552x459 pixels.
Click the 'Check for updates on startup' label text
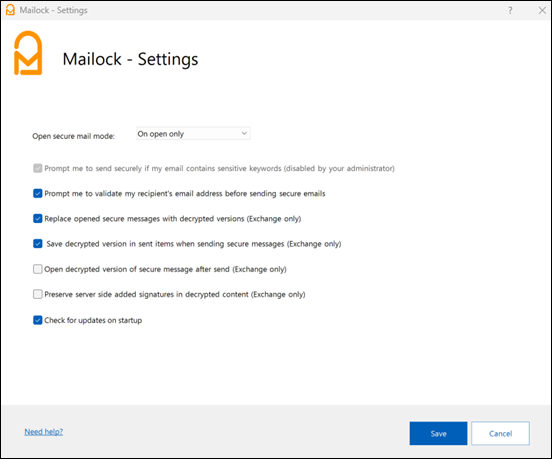[93, 320]
